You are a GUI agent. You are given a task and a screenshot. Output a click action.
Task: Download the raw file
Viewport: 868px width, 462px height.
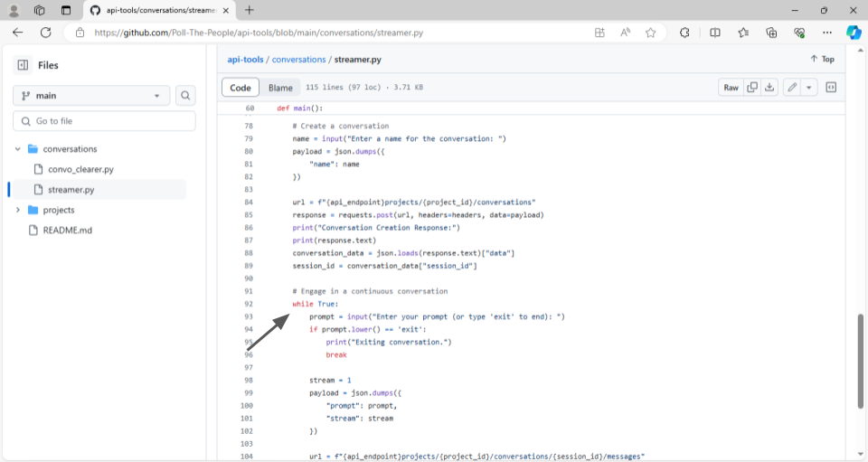pyautogui.click(x=769, y=88)
